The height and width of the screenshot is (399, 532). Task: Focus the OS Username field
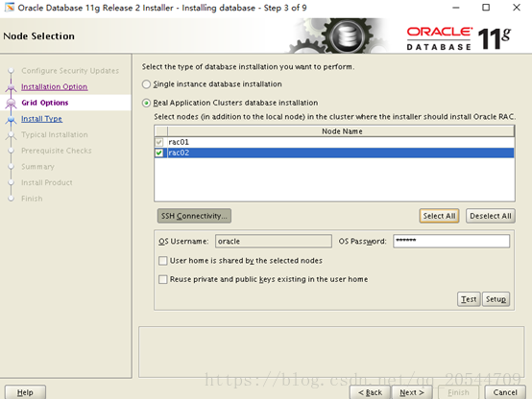click(x=274, y=241)
